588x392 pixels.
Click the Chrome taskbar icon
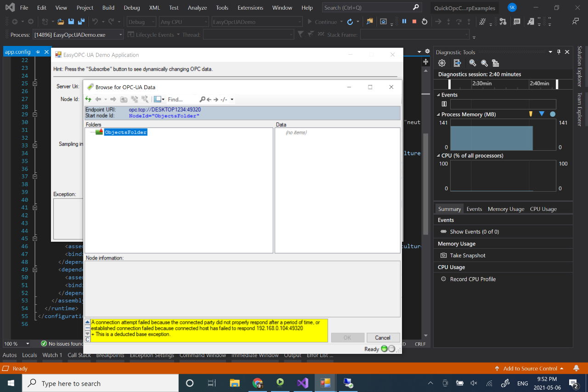click(x=258, y=383)
